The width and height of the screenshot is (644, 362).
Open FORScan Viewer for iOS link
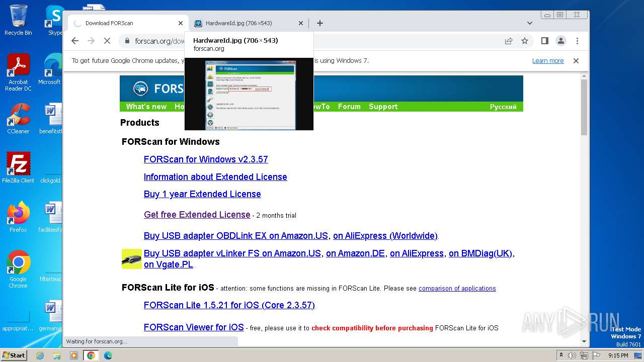point(194,327)
